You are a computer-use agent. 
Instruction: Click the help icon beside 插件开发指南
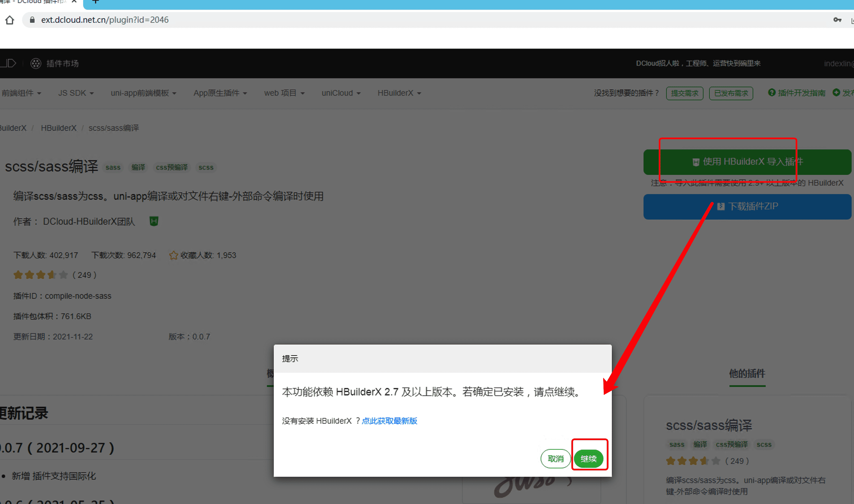[x=771, y=92]
